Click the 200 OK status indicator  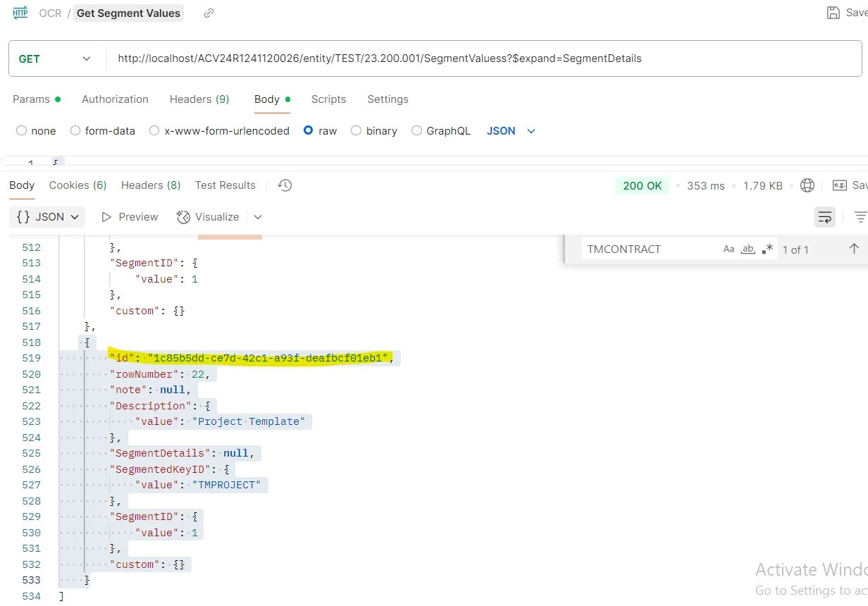pyautogui.click(x=642, y=185)
